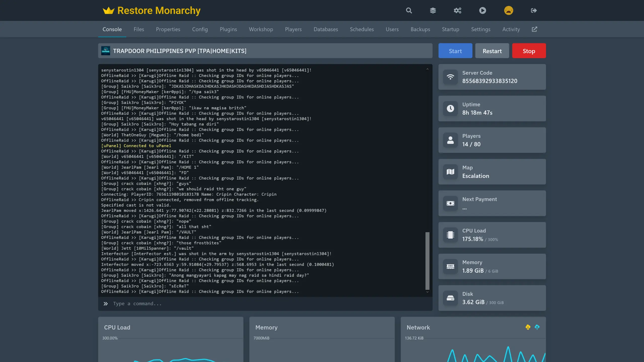Open the Schedules tab
This screenshot has height=362, width=644.
(361, 29)
